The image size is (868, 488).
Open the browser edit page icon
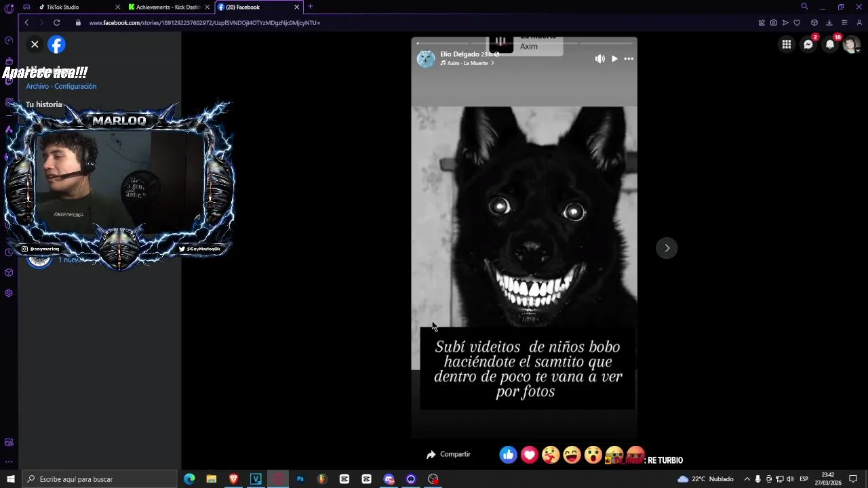762,22
